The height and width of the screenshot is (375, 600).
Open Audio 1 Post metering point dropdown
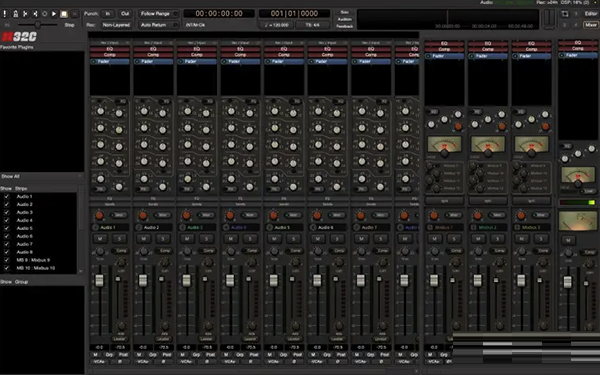pos(123,355)
